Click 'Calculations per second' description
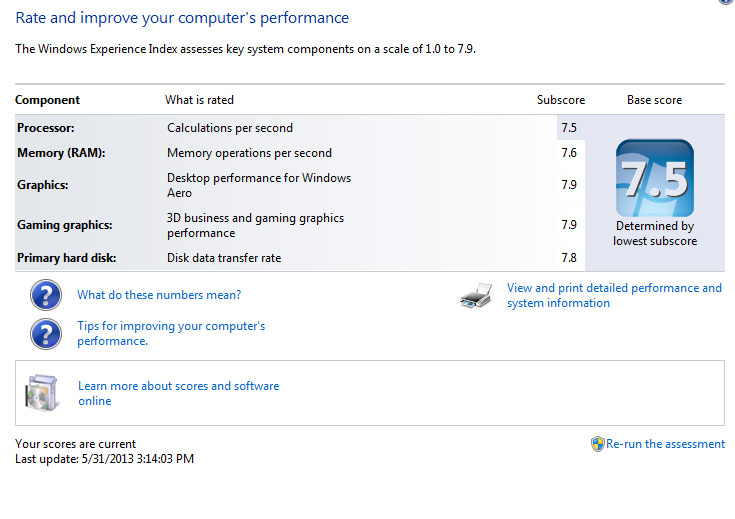 (230, 128)
